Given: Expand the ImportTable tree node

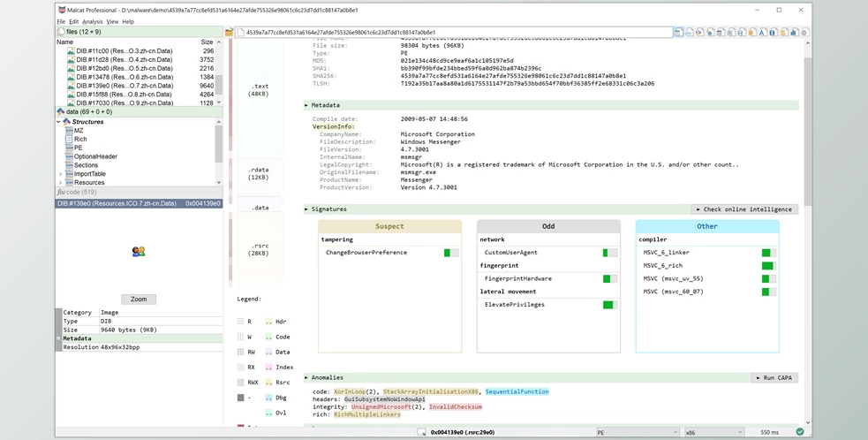Looking at the screenshot, I should tap(60, 174).
